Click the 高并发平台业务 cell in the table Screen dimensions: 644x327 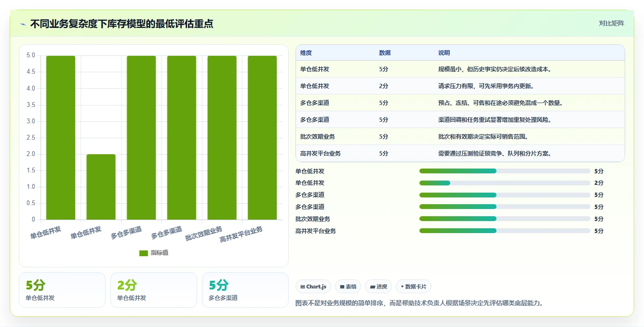pos(321,154)
